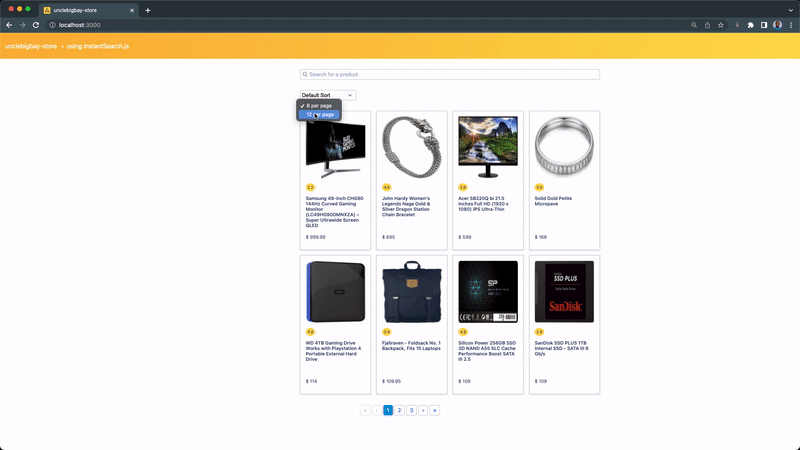Click the Acer SB220Q bi title
Screen dimensions: 800x450
483,204
